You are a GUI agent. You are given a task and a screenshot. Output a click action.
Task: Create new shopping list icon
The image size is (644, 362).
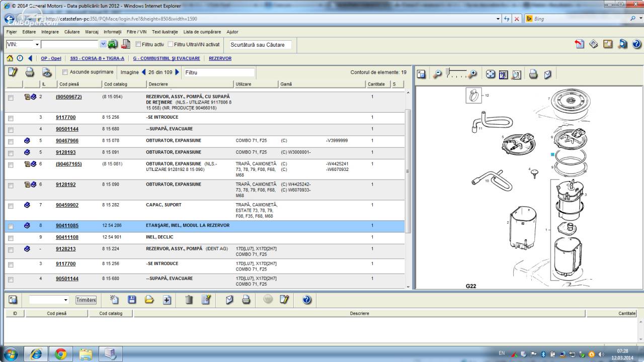click(x=115, y=300)
